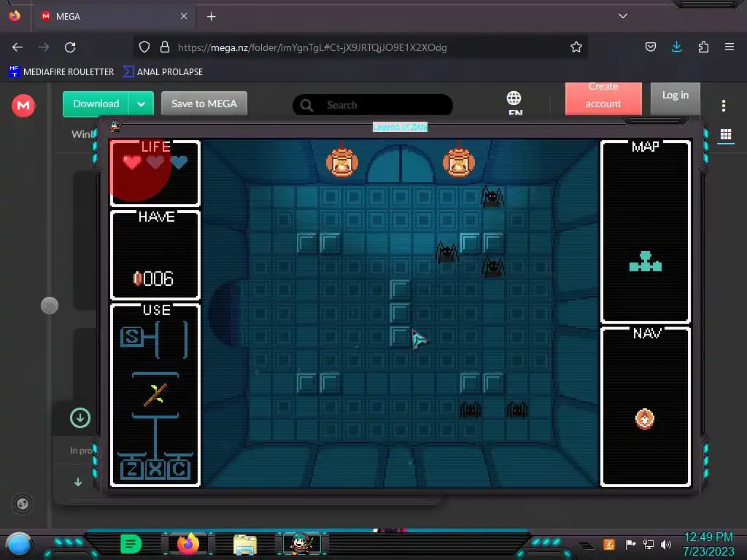Click the Firefox logo menu icon

coord(15,16)
